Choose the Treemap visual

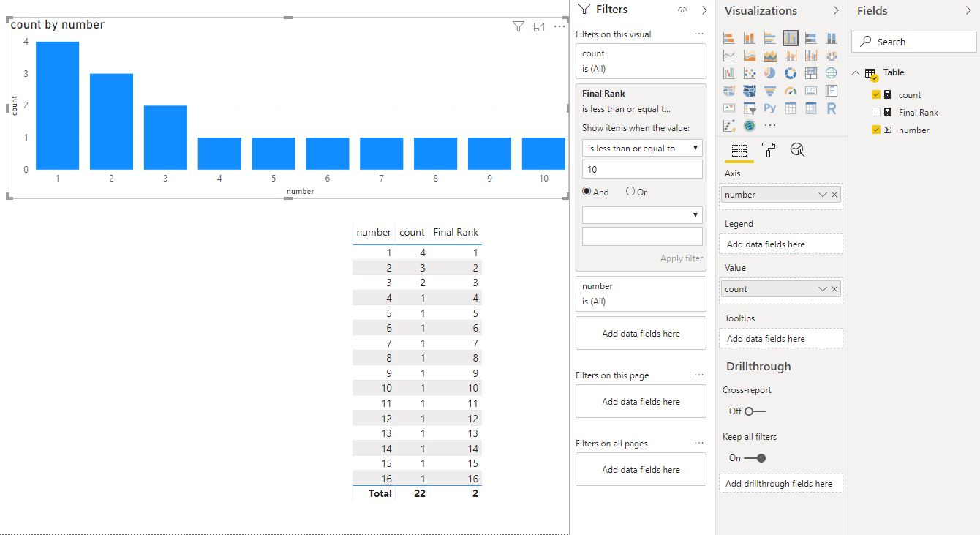tap(811, 73)
